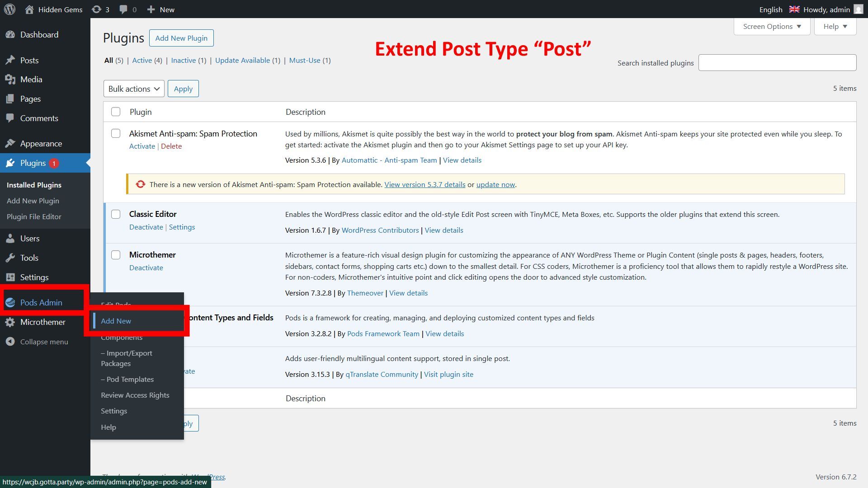The width and height of the screenshot is (868, 488).
Task: Delete the Akismet plugin
Action: 171,146
